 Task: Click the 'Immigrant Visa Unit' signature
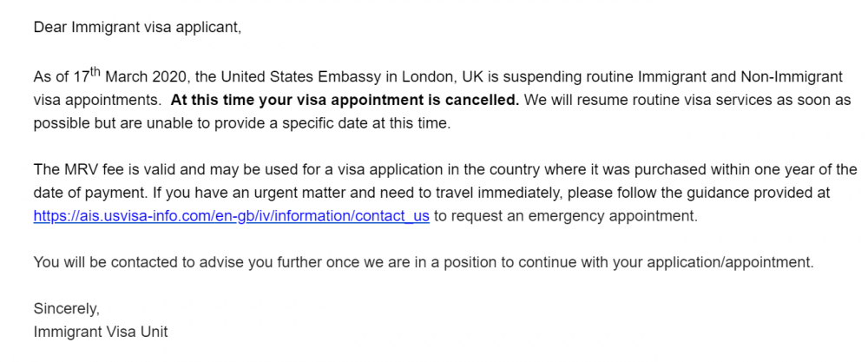101,332
